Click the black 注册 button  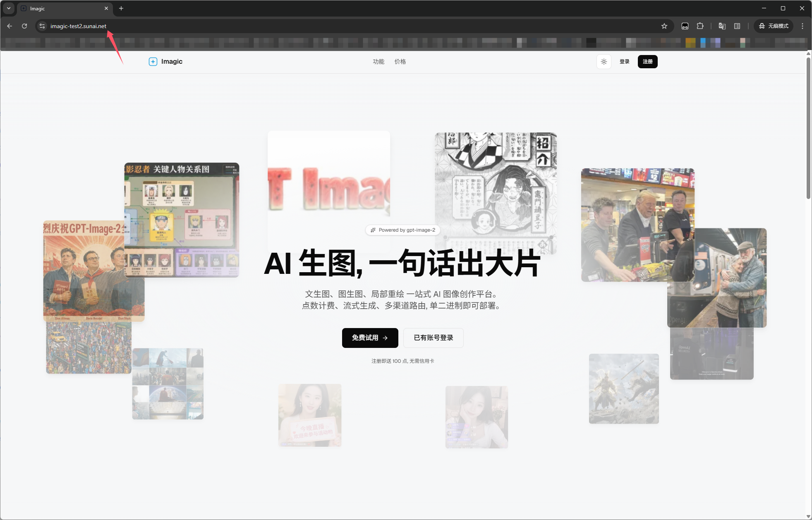click(x=648, y=62)
